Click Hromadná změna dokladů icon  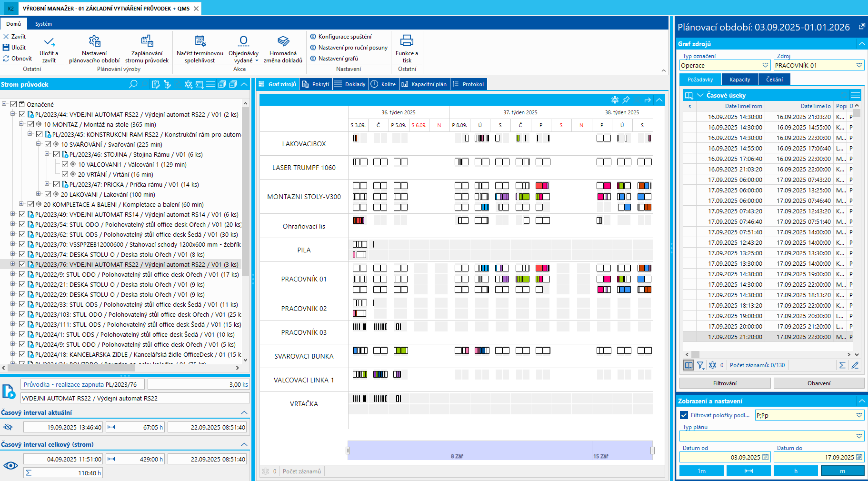click(x=283, y=41)
